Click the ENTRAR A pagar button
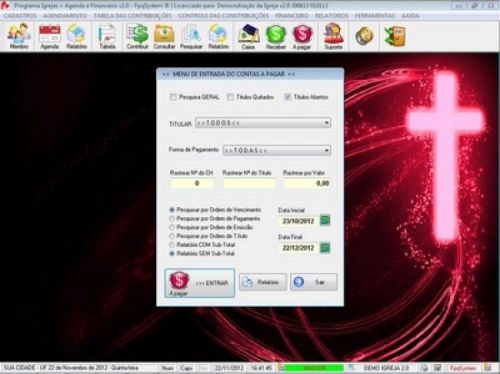The height and width of the screenshot is (374, 500). tap(200, 283)
